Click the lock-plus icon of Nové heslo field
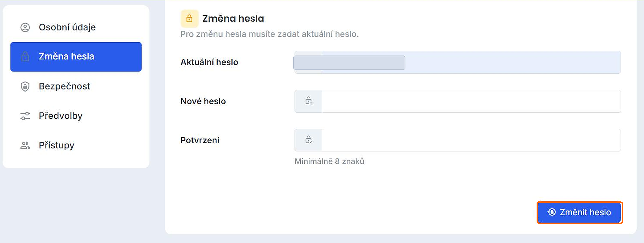This screenshot has width=644, height=243. [309, 101]
